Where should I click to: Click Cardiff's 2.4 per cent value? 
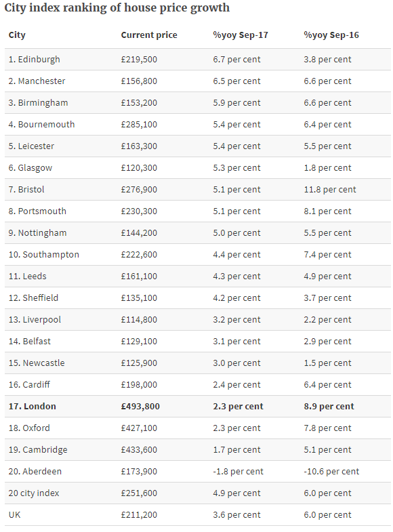(236, 385)
